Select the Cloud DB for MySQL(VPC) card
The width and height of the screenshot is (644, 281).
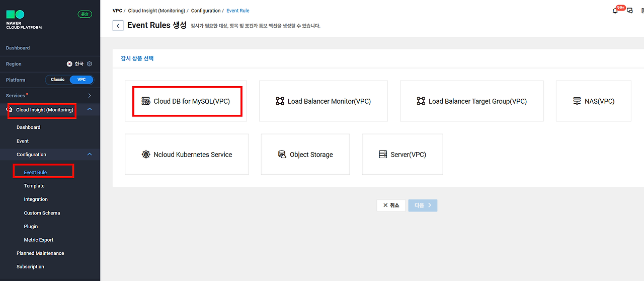coord(186,101)
